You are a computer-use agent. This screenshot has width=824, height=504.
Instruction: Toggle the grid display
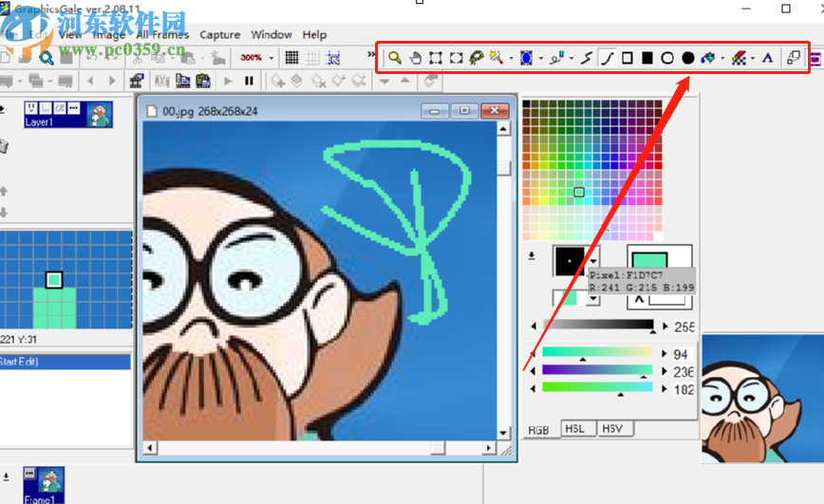tap(292, 58)
